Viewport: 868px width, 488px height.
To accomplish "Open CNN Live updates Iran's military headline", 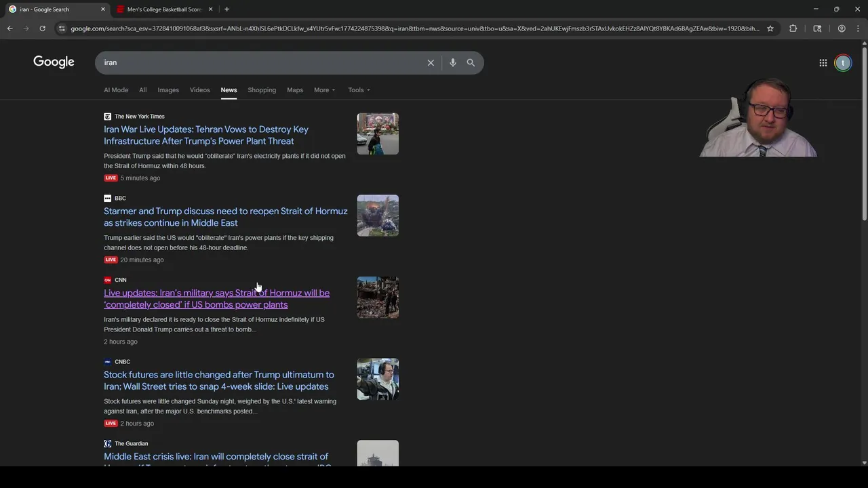I will coord(216,299).
